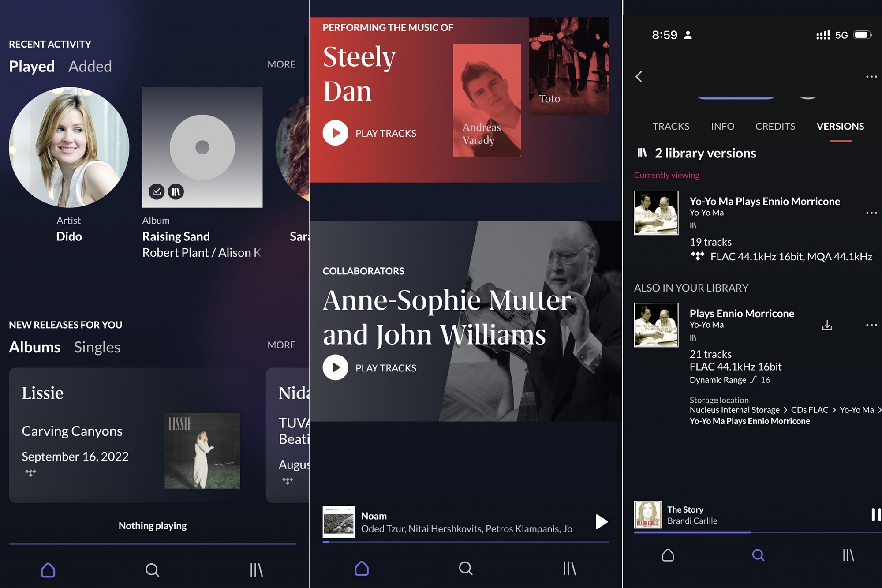Open your library via the bottom-right shelf icon
The width and height of the screenshot is (882, 588).
(848, 555)
